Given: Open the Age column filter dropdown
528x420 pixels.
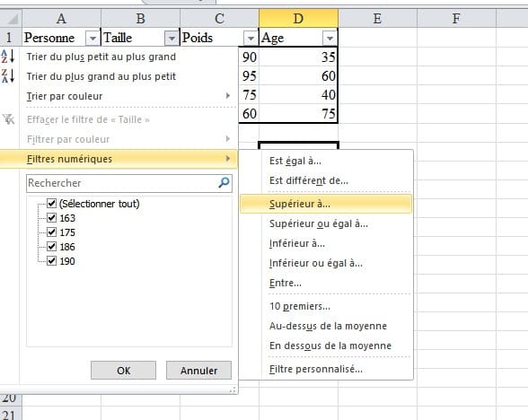Looking at the screenshot, I should point(330,38).
